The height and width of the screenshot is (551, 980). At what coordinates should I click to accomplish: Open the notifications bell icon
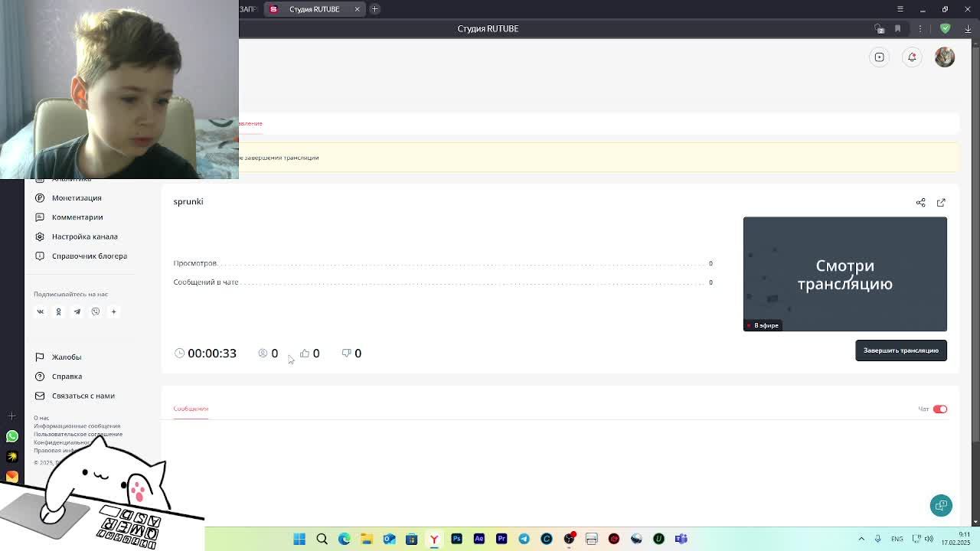[912, 57]
